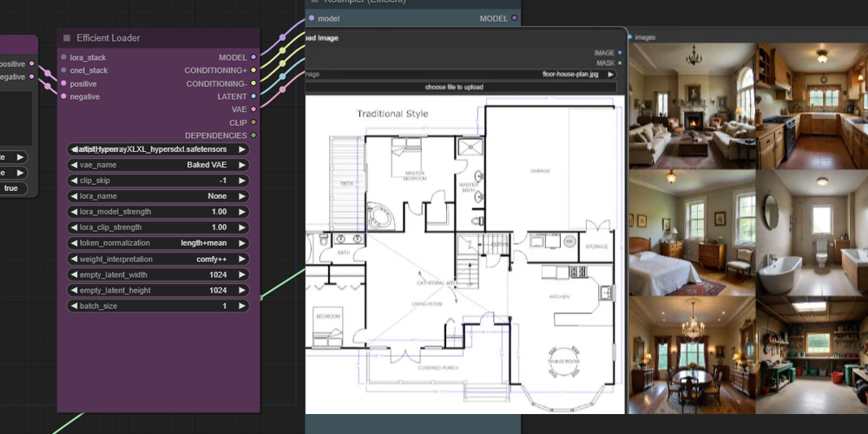Increase lora_model_strength with right arrow

coord(242,212)
